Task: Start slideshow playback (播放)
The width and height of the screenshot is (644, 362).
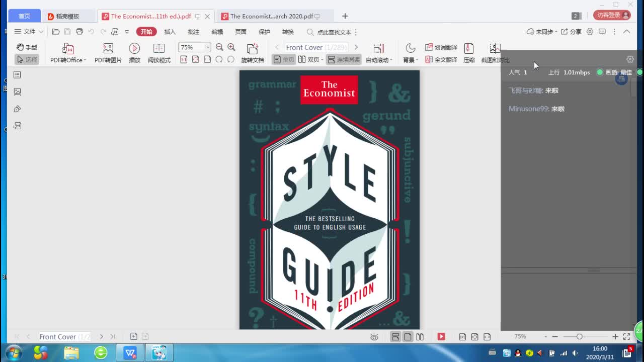Action: [x=134, y=53]
